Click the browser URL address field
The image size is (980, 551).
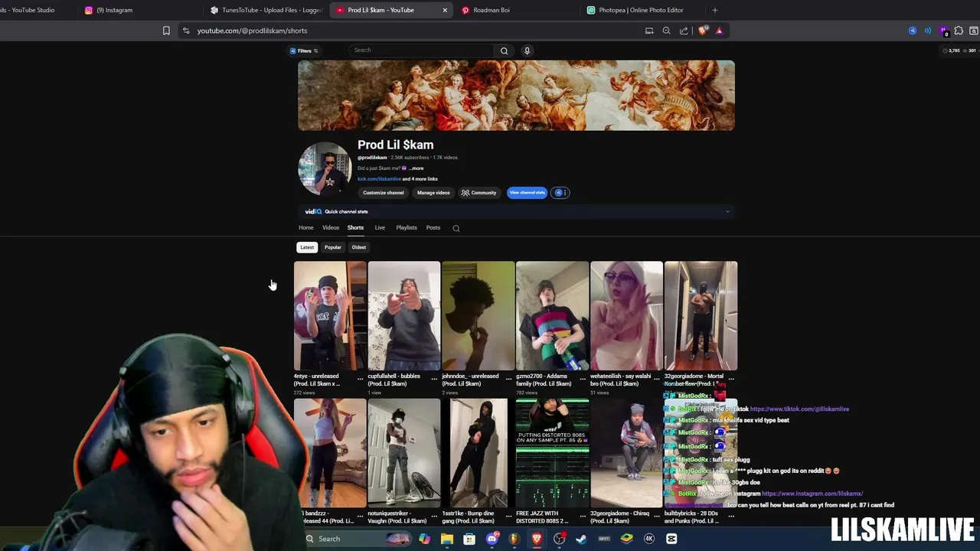(x=413, y=31)
